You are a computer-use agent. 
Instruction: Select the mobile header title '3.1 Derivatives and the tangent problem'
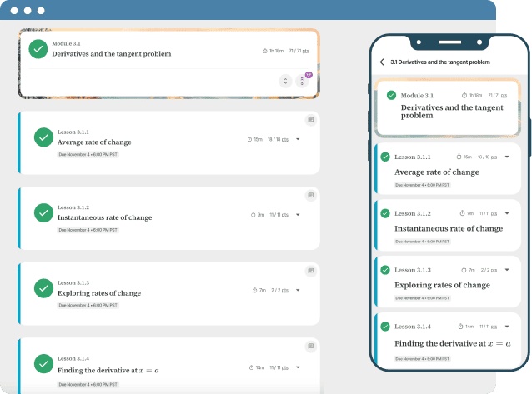tap(439, 62)
